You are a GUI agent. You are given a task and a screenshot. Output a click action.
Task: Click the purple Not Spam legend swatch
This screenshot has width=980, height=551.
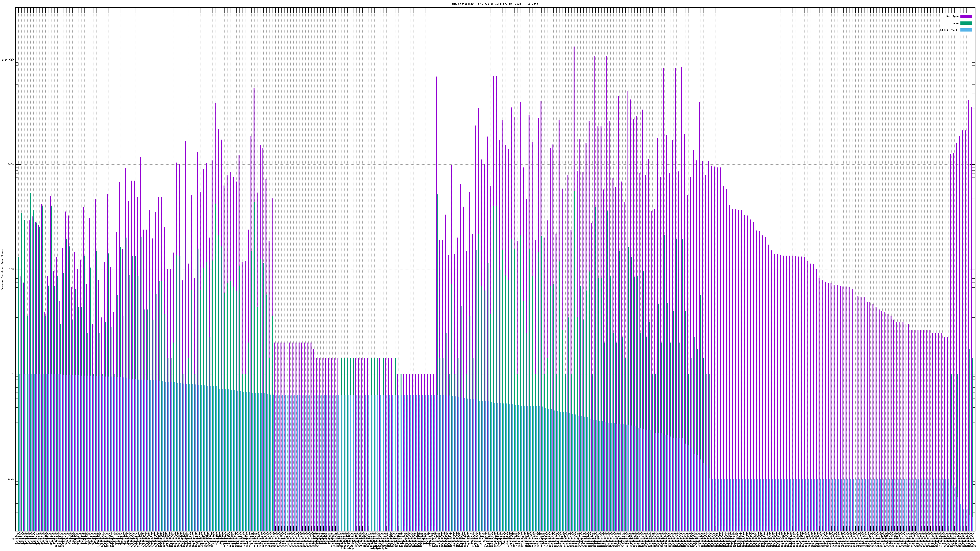click(966, 16)
